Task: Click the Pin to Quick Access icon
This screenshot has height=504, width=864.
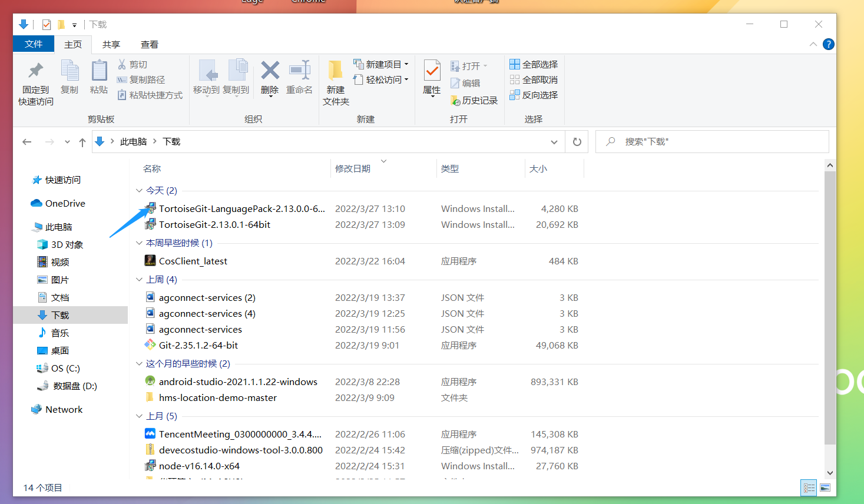Action: [x=36, y=71]
